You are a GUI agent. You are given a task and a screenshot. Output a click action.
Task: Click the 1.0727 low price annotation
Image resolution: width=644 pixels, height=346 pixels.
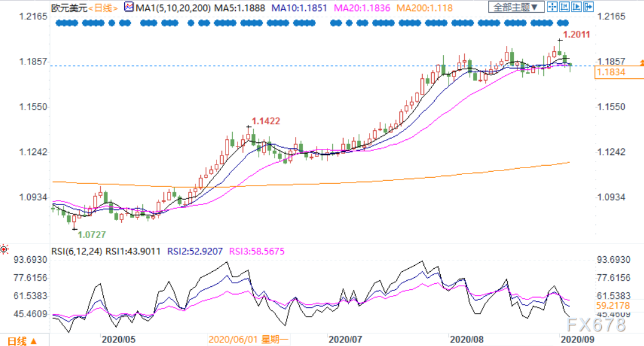click(92, 234)
